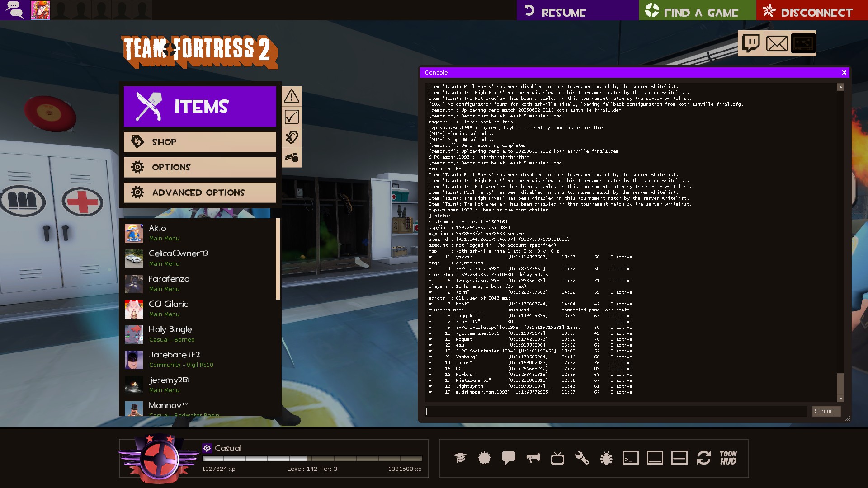This screenshot has height=488, width=868.
Task: Click the Casual XP progress bar
Action: coord(312,458)
